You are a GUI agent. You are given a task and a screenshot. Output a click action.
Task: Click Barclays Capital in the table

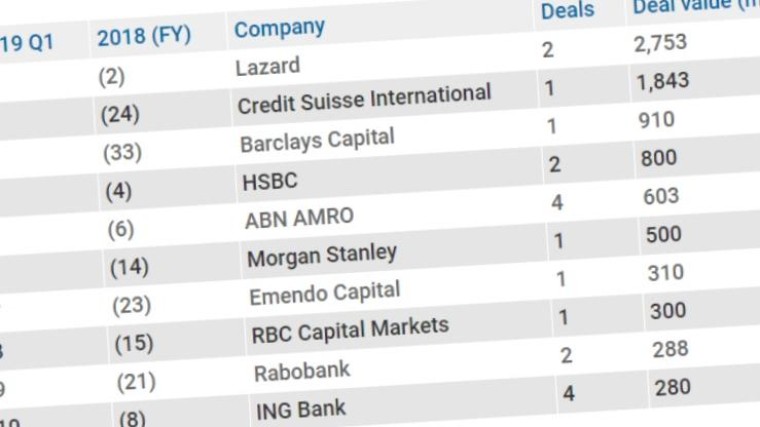(317, 140)
